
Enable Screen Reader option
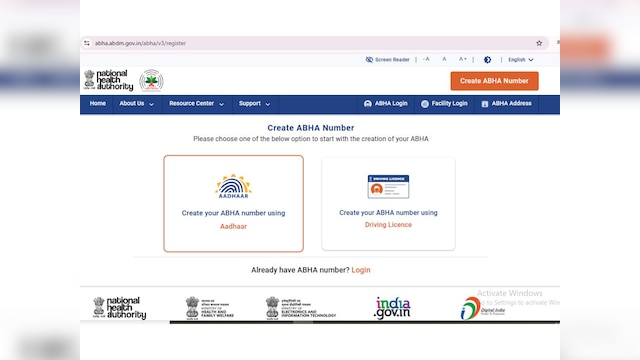coord(387,60)
